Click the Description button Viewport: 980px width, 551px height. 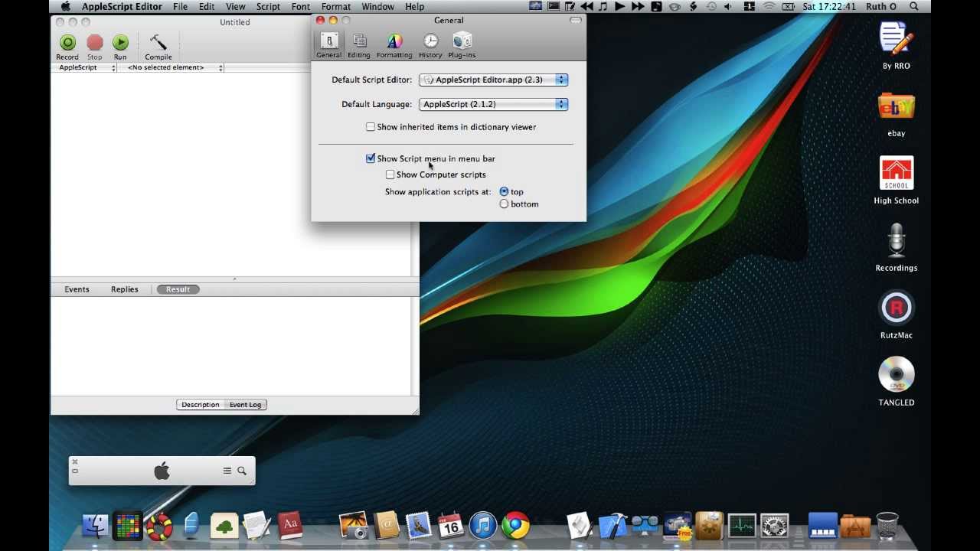point(201,405)
